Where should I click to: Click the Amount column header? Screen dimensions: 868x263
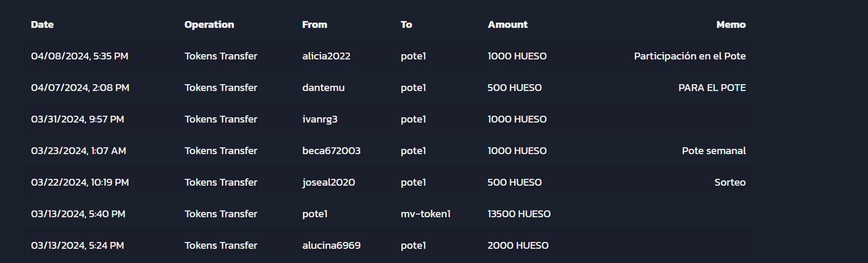(x=507, y=25)
